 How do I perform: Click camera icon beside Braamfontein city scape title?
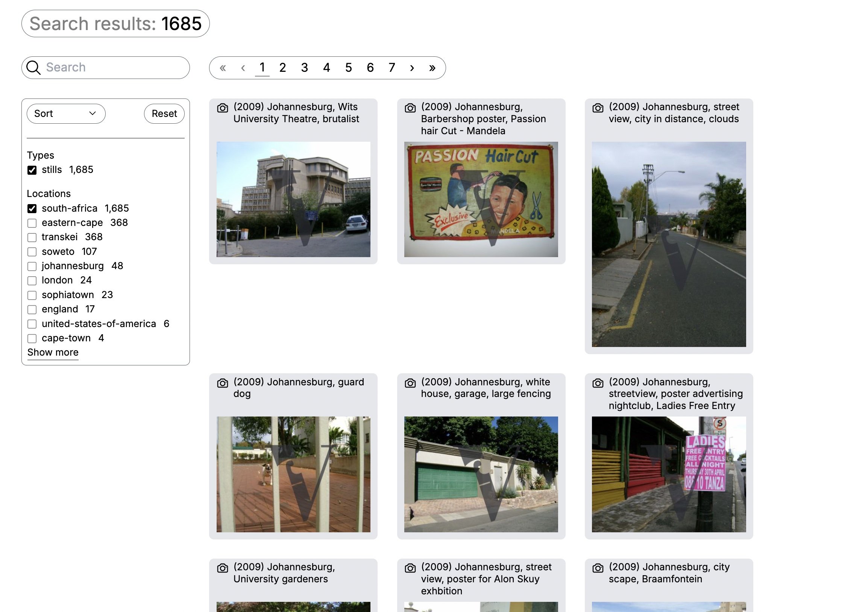pyautogui.click(x=598, y=568)
